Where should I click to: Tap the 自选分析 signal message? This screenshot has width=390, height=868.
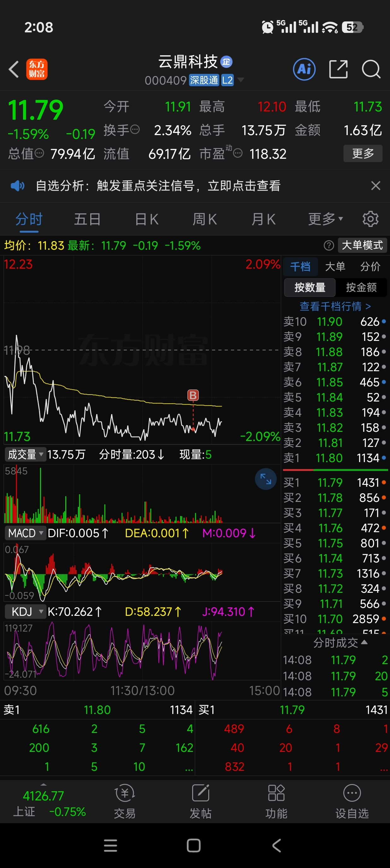click(x=158, y=186)
